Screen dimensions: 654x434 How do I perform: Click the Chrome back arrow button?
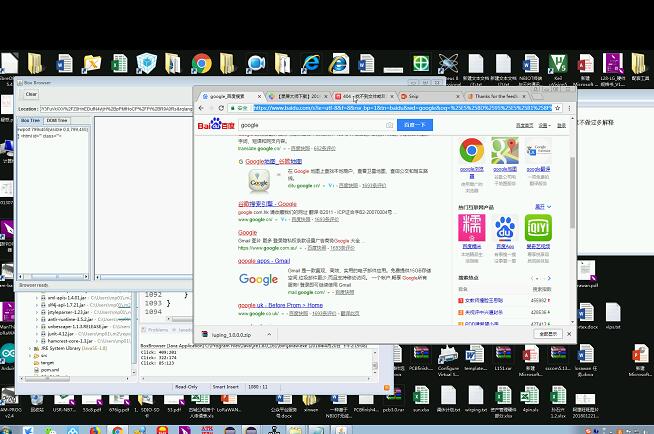(201, 108)
